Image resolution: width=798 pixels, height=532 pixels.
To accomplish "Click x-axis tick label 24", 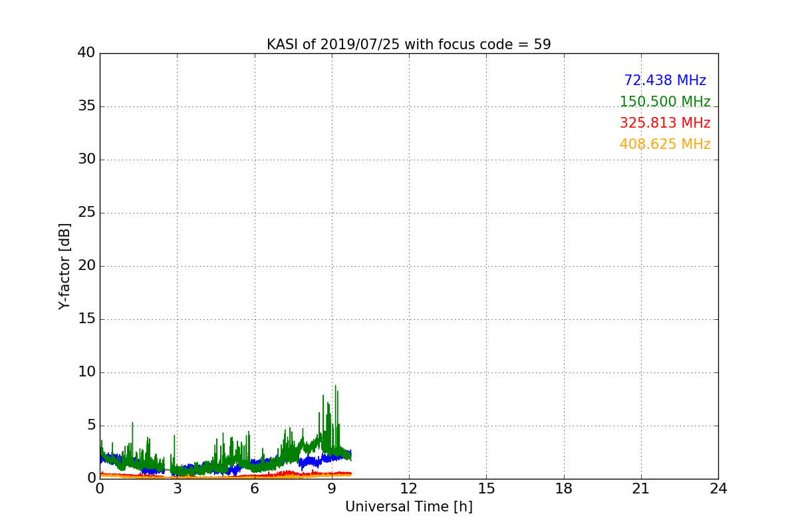I will tap(718, 488).
